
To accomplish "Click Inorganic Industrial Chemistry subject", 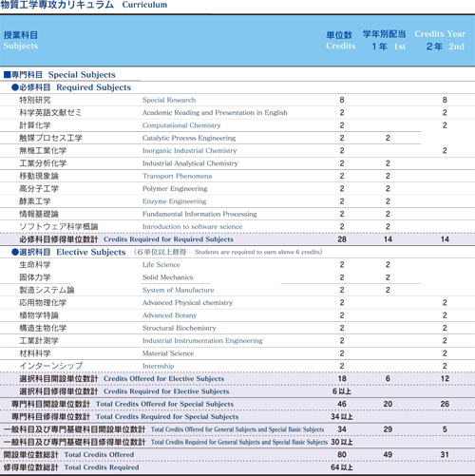I will (189, 151).
